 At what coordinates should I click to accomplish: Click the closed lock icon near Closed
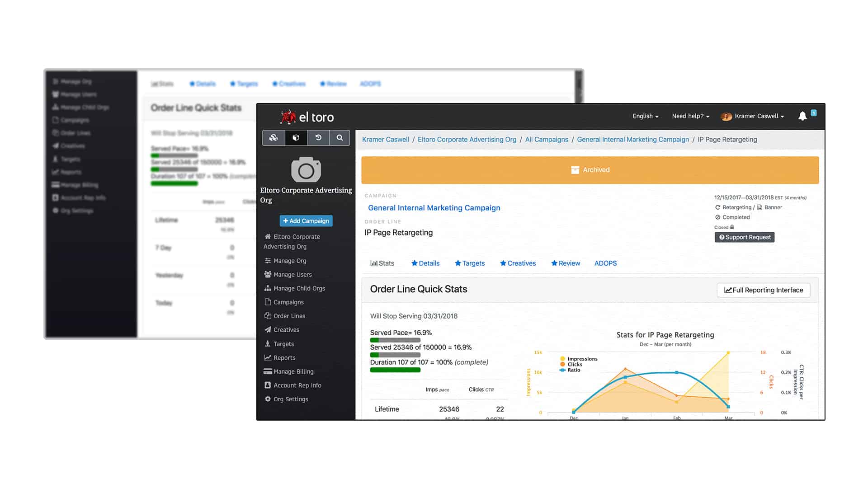click(732, 227)
